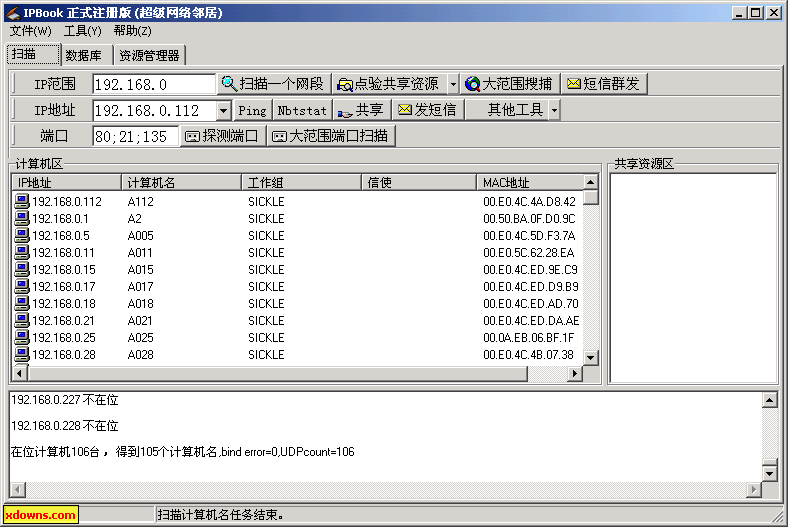Screen dimensions: 788x527
Task: Click the 端口 input field
Action: (x=135, y=136)
